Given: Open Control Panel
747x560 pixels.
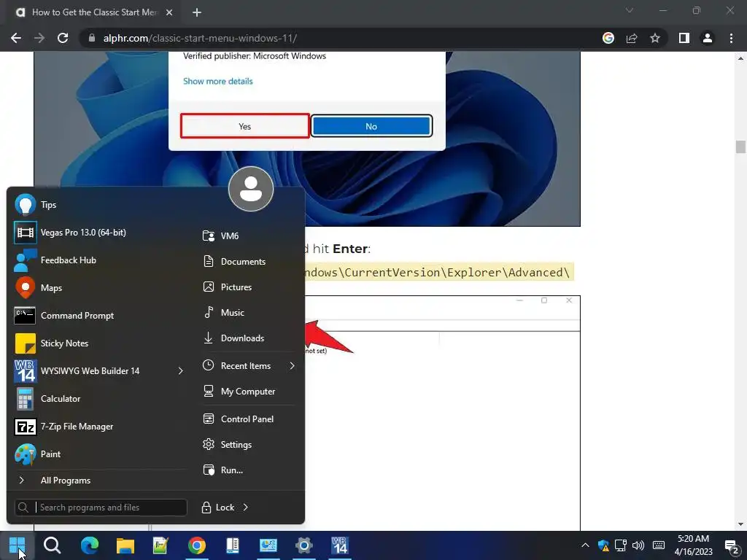Looking at the screenshot, I should [x=248, y=419].
